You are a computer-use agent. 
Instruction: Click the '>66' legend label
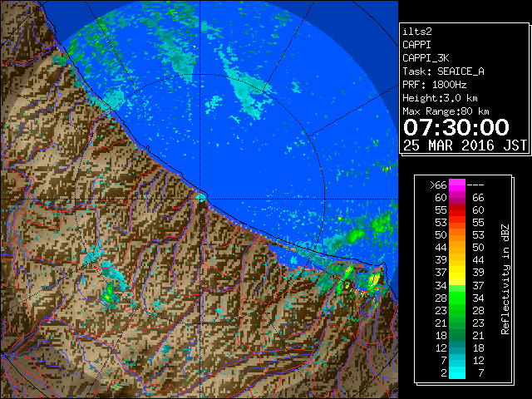click(438, 185)
